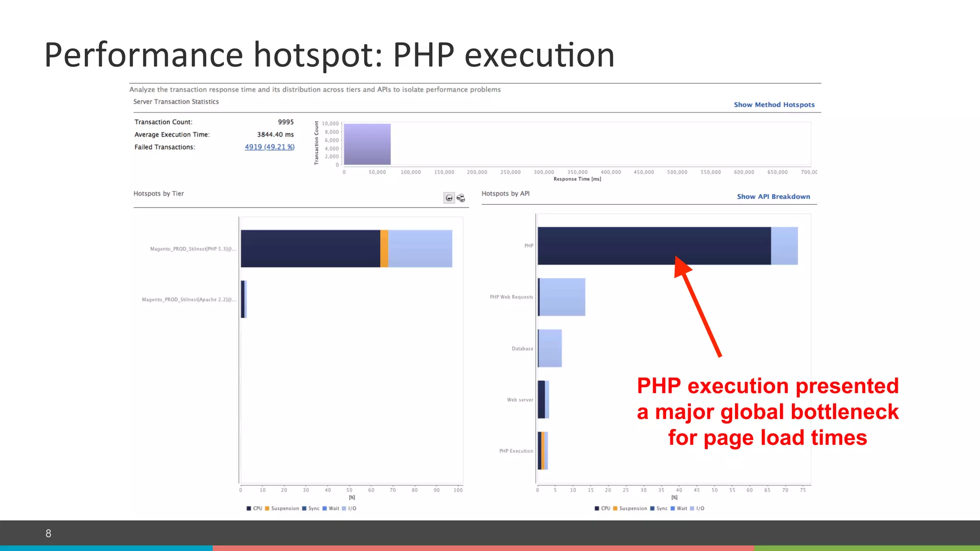Click the slide number 8

coord(48,533)
